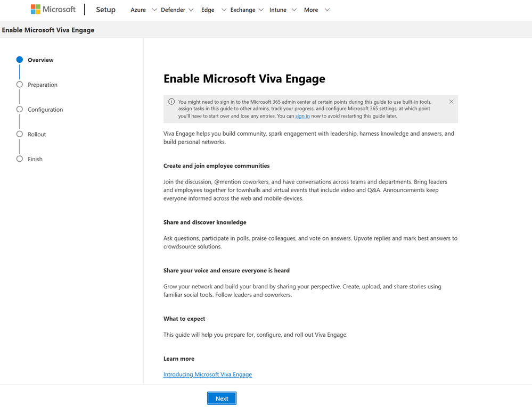Click the Setup link in header
Image resolution: width=532 pixels, height=407 pixels.
pos(105,10)
